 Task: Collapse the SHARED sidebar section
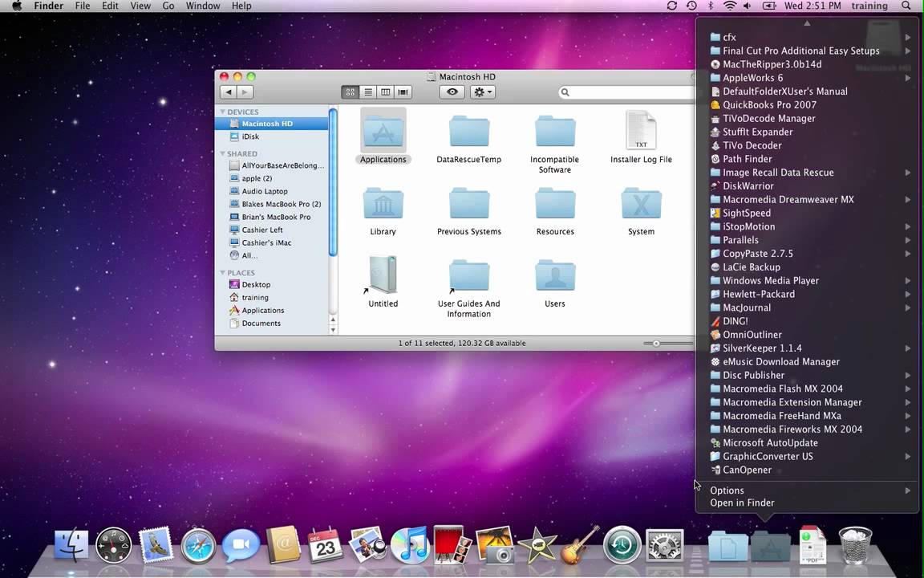coord(223,153)
